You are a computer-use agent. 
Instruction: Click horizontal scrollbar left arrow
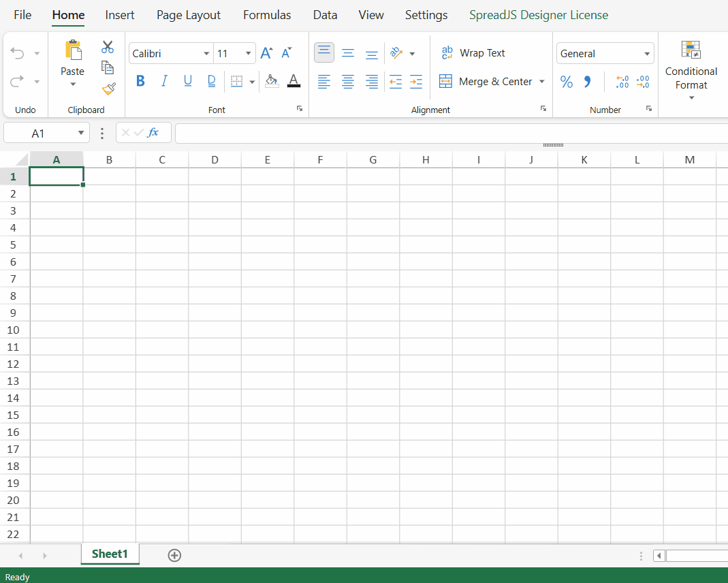click(x=659, y=556)
